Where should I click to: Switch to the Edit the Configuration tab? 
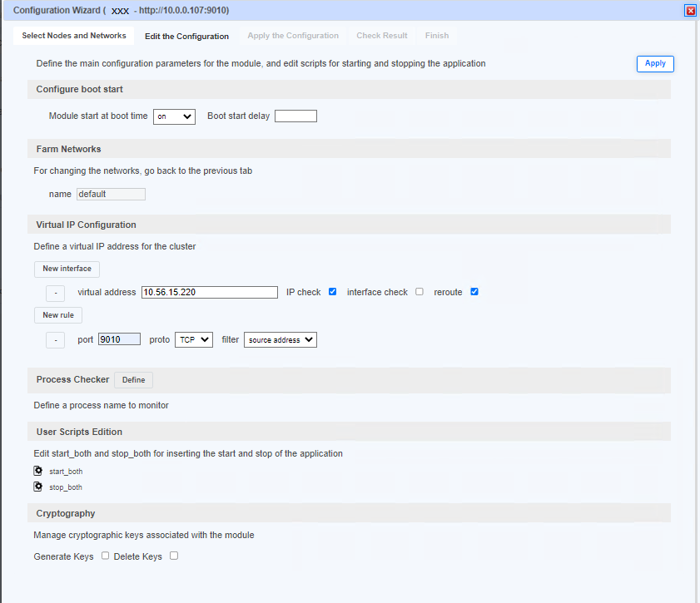click(186, 36)
